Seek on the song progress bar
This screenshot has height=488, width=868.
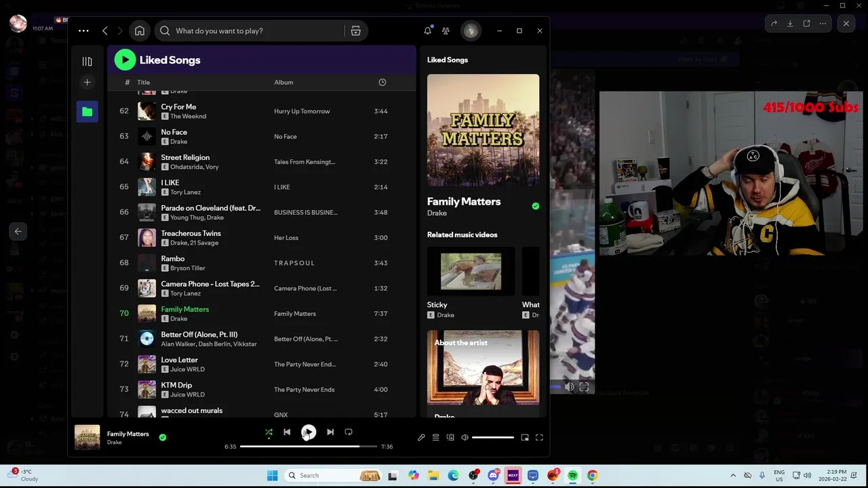(x=309, y=447)
